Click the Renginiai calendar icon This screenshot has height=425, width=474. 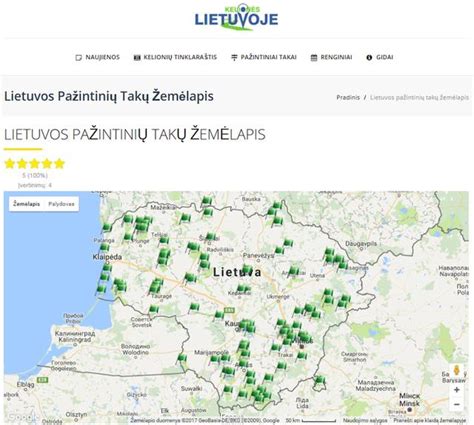click(314, 58)
